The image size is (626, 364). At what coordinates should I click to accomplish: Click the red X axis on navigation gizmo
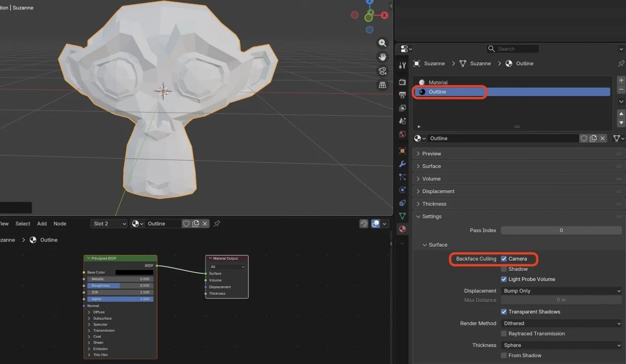point(384,15)
